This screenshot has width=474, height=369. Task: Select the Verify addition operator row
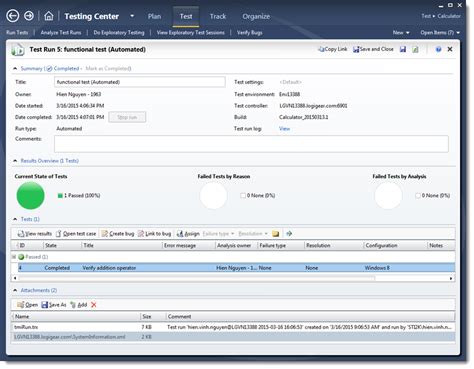click(236, 268)
